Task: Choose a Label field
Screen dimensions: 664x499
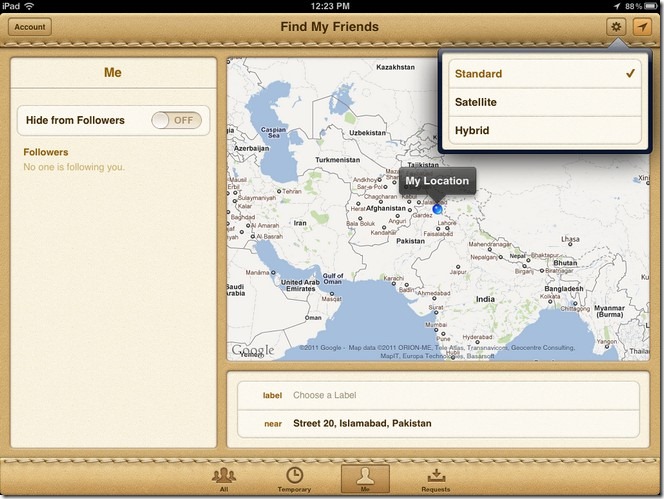Action: pyautogui.click(x=438, y=396)
